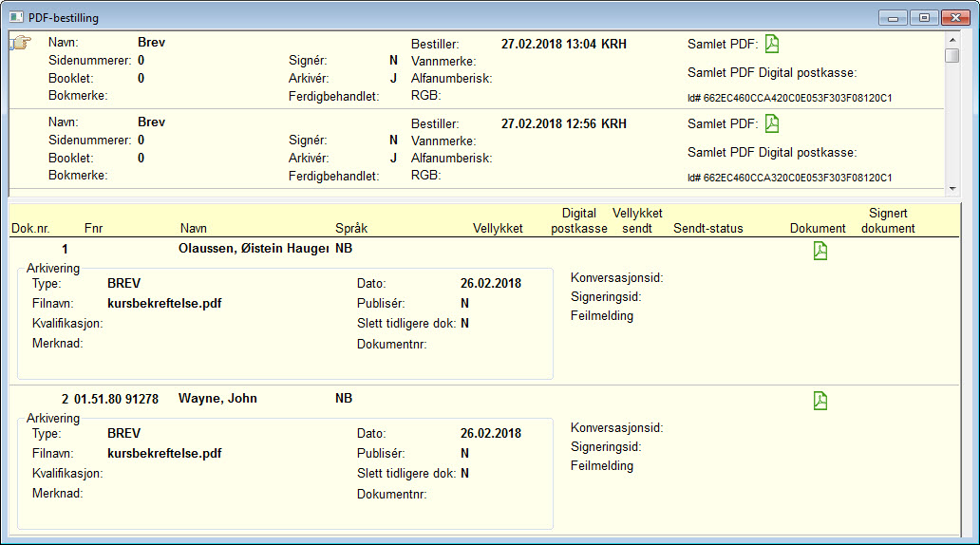Viewport: 980px width, 545px height.
Task: Click the Merknad field for document 2
Action: point(58,493)
